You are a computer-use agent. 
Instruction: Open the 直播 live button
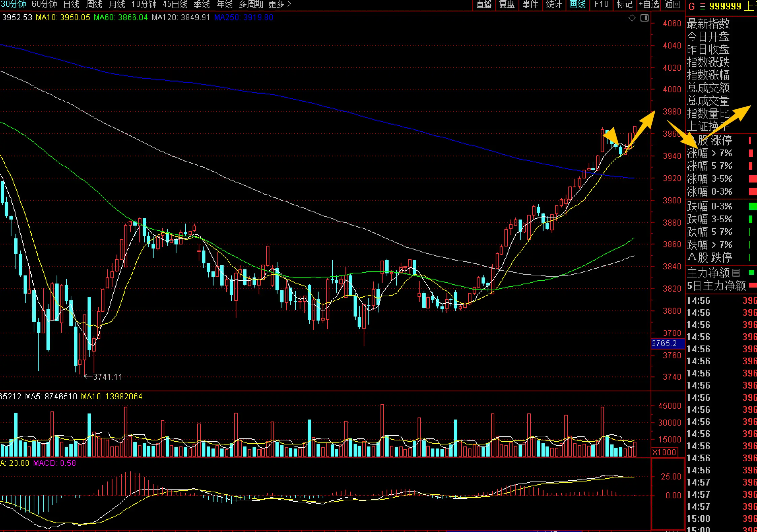[484, 5]
